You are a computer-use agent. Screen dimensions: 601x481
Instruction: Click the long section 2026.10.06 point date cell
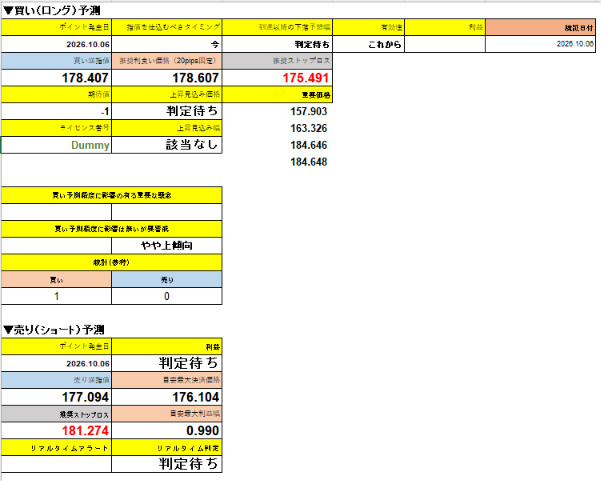[x=56, y=44]
